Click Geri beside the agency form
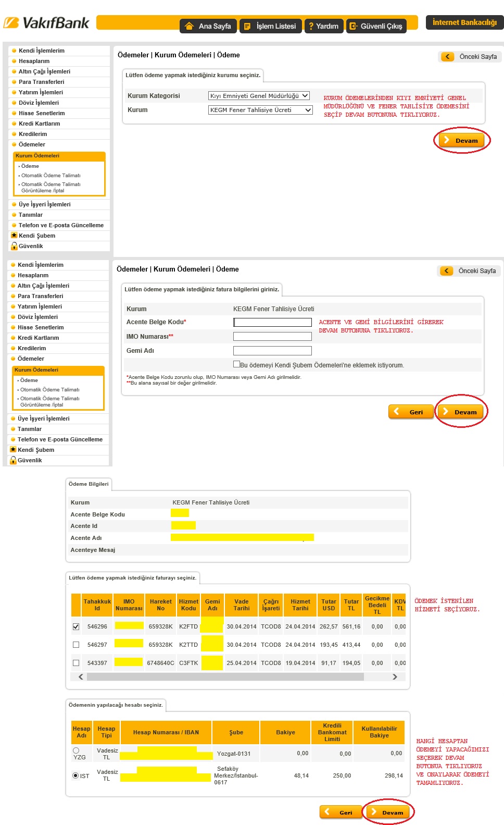The image size is (504, 825). [410, 412]
